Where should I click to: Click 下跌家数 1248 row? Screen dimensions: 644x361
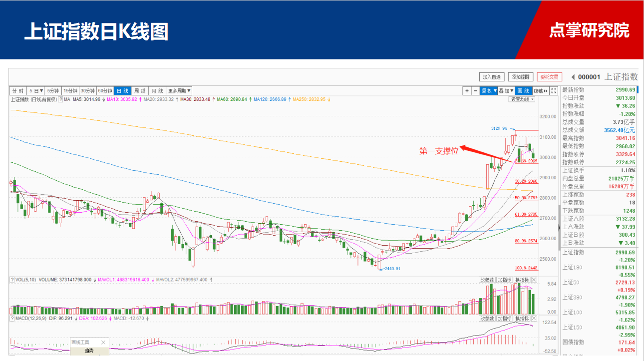599,210
